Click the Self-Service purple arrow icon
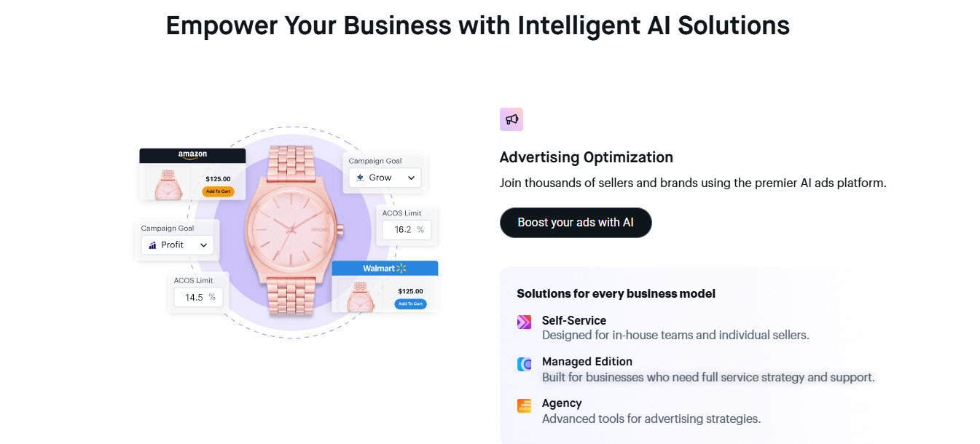This screenshot has height=444, width=980. [x=524, y=322]
